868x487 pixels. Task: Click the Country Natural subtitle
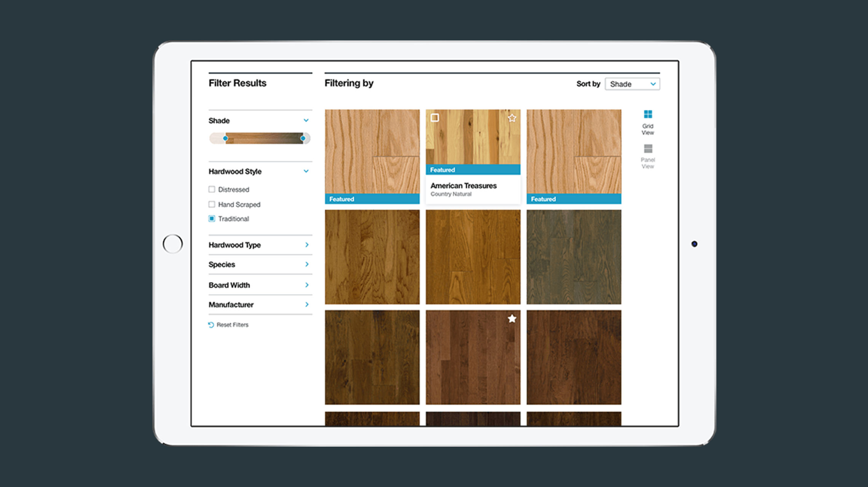451,194
